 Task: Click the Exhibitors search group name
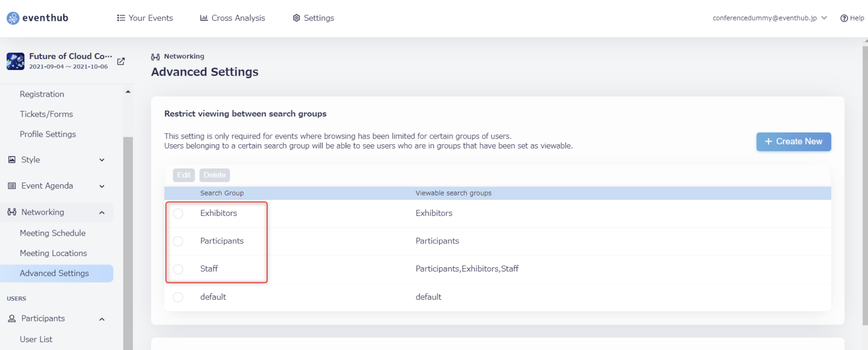218,213
